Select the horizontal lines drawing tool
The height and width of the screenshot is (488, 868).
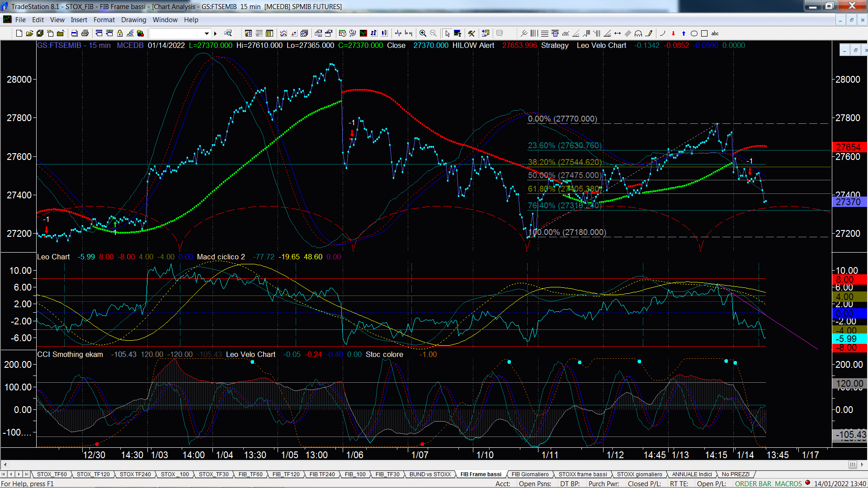(x=544, y=33)
